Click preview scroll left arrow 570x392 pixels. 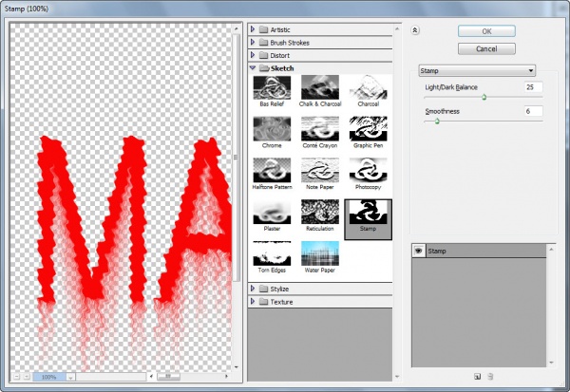(152, 377)
